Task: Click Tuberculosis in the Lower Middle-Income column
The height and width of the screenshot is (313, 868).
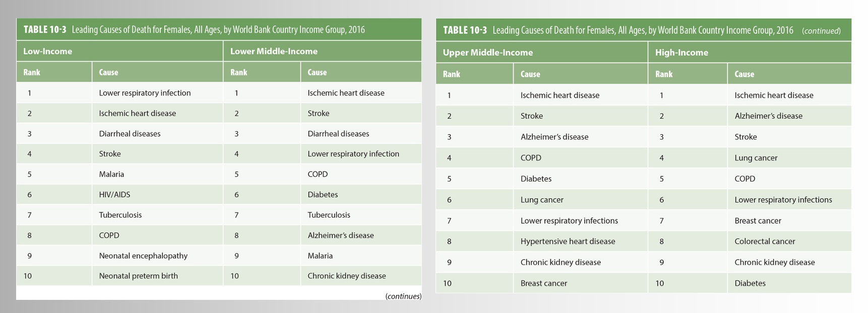Action: tap(329, 215)
